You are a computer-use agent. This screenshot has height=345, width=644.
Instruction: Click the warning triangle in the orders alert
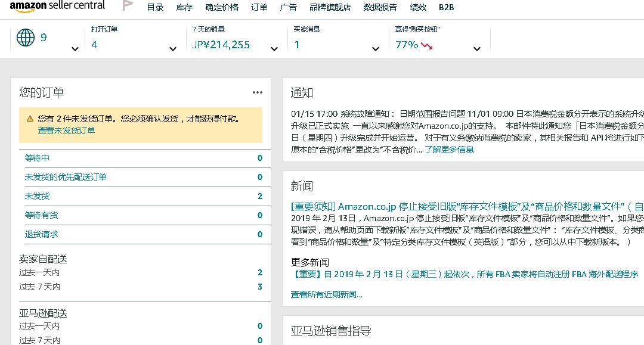(x=30, y=119)
